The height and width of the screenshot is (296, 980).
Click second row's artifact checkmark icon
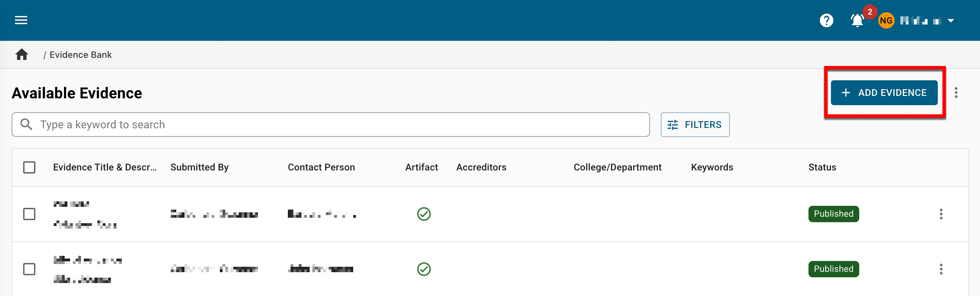(x=423, y=269)
